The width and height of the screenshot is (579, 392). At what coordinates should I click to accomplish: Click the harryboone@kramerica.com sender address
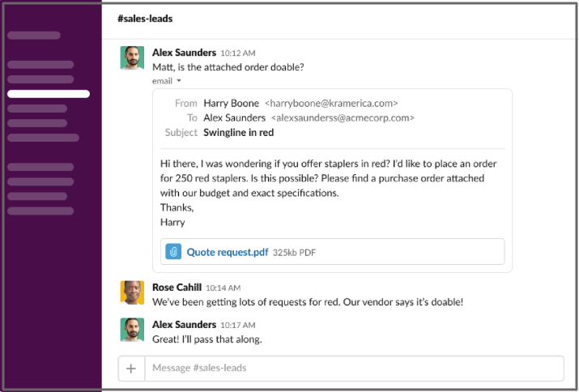(x=331, y=103)
